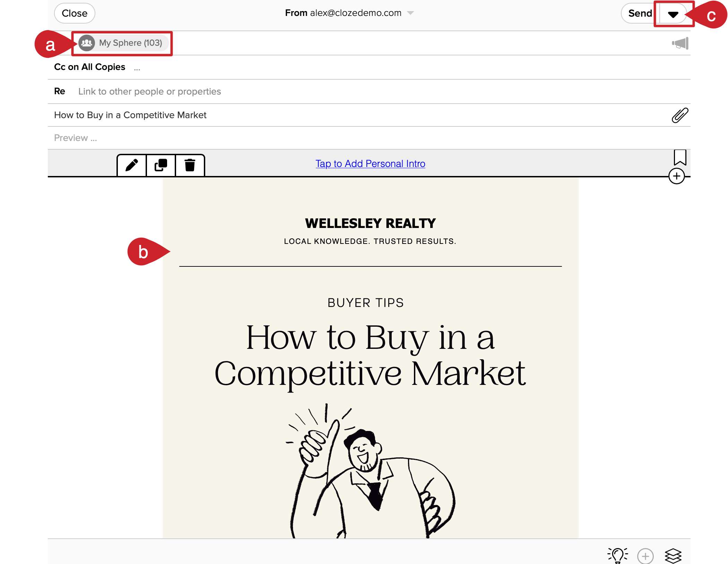Viewport: 728px width, 564px height.
Task: Open the Send options dropdown arrow
Action: tap(673, 14)
